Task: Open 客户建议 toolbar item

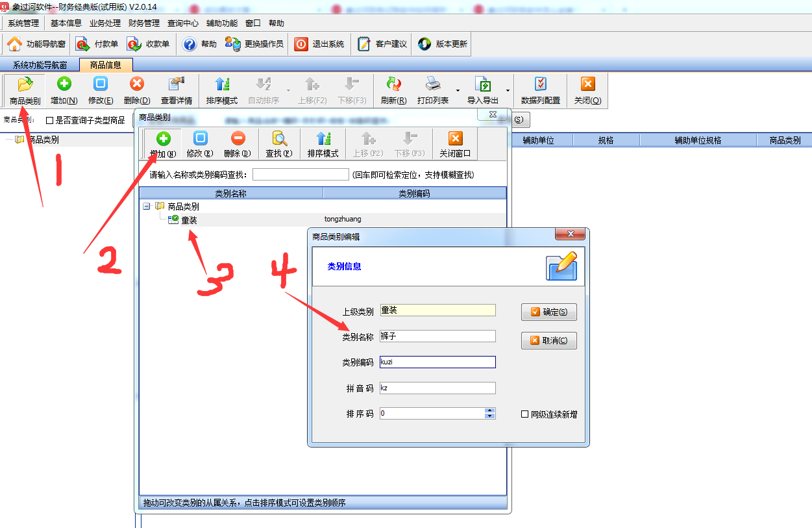Action: (x=383, y=44)
